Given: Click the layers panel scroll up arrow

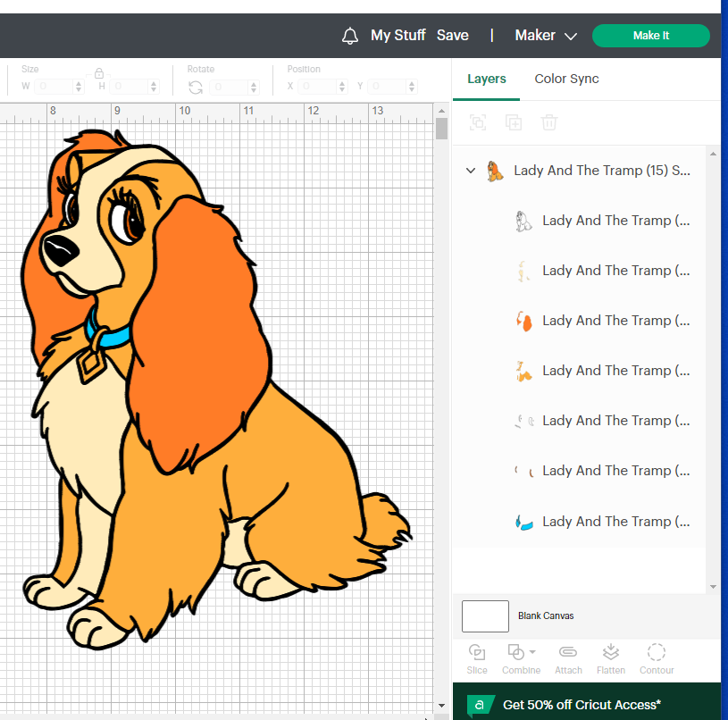Looking at the screenshot, I should (x=713, y=154).
